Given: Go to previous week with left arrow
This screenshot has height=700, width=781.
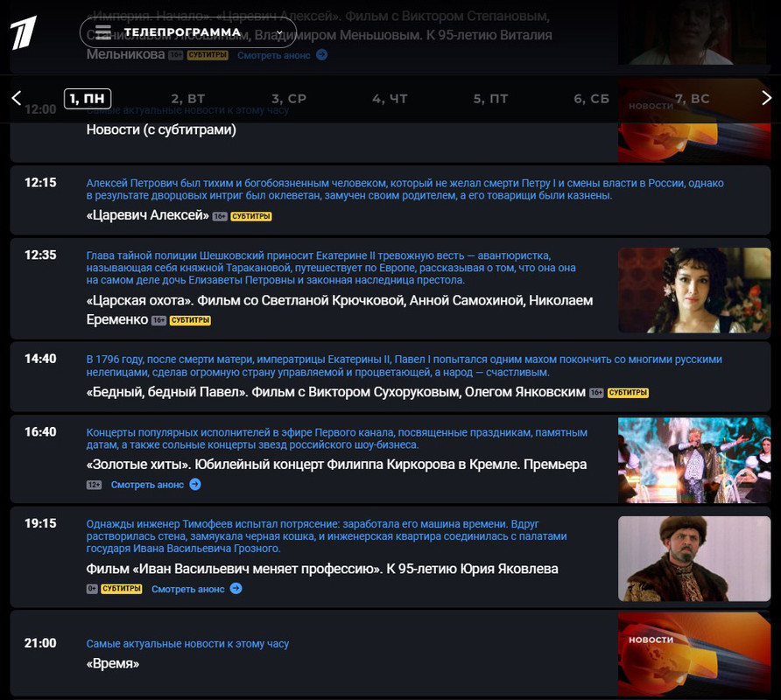Looking at the screenshot, I should (x=17, y=98).
